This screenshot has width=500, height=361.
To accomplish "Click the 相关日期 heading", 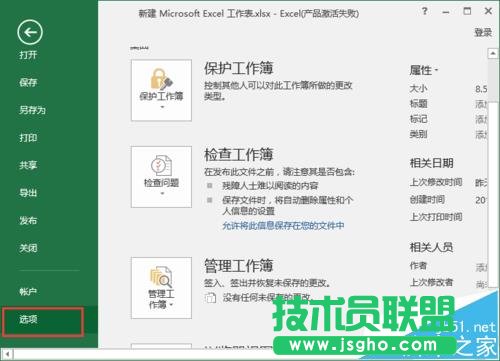I will coord(431,163).
